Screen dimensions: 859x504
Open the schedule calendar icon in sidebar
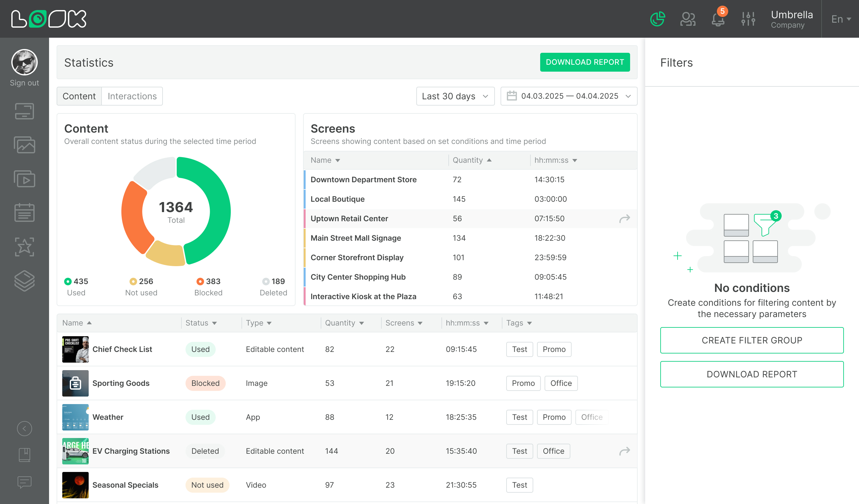pos(24,213)
